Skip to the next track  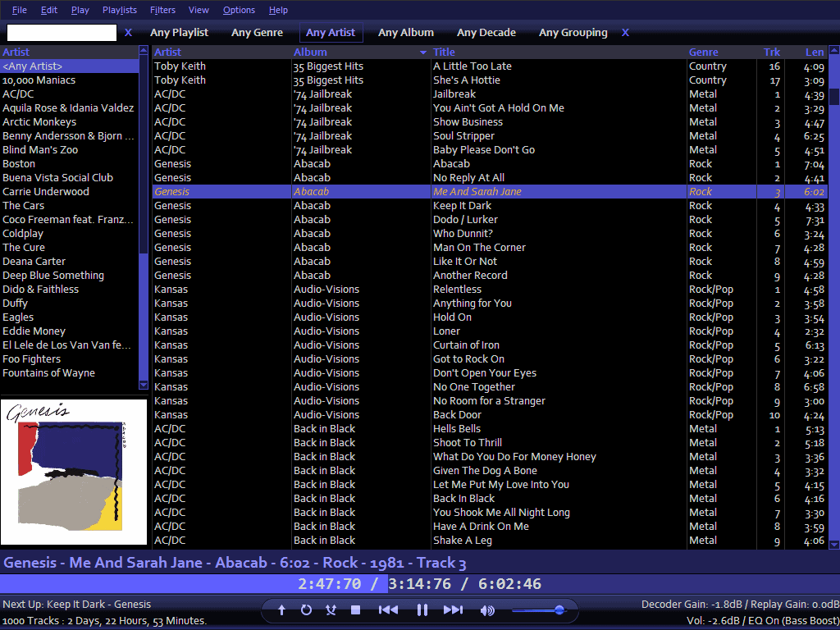pyautogui.click(x=453, y=610)
